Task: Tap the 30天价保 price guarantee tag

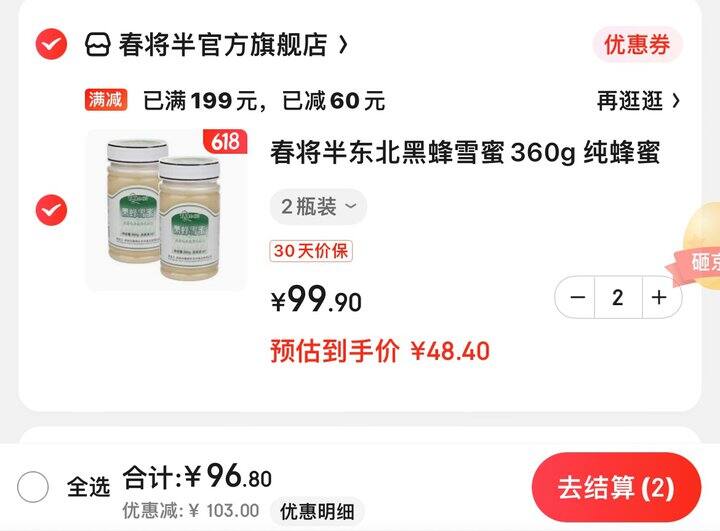Action: 311,251
